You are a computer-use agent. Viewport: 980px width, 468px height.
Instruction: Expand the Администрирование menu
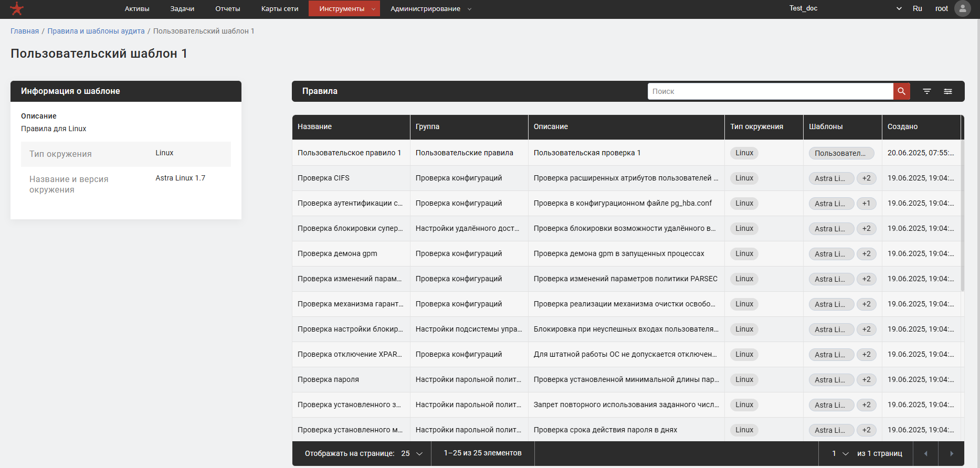pyautogui.click(x=430, y=8)
